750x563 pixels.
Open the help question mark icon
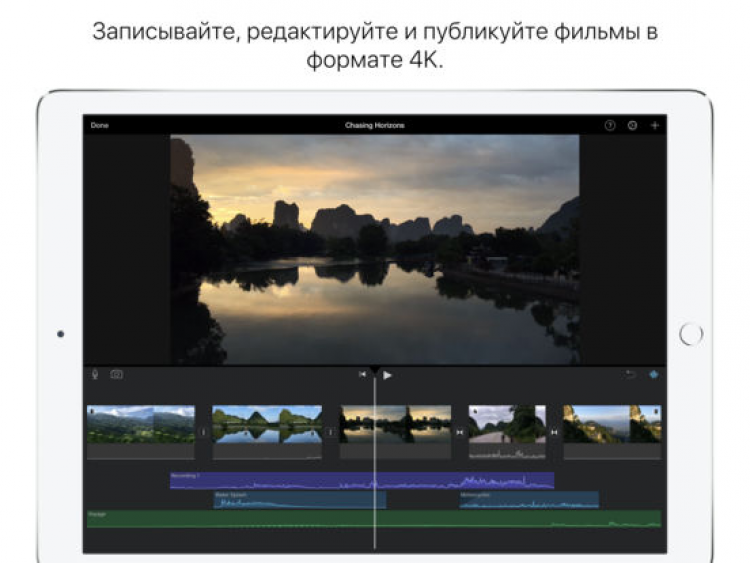tap(610, 125)
